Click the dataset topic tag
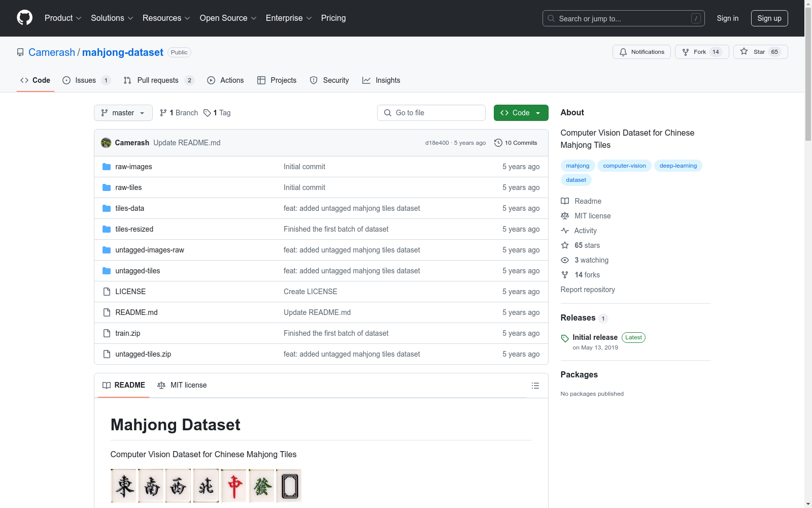Viewport: 812px width, 508px height. 576,180
